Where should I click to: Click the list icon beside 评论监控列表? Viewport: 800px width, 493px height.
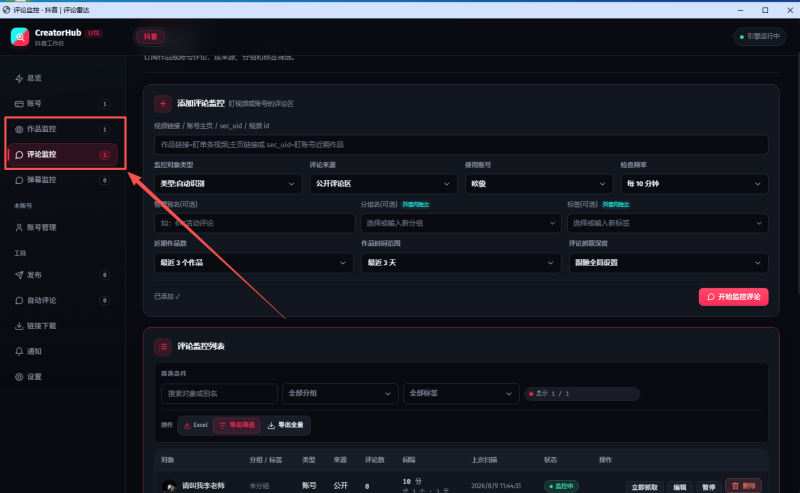(x=163, y=347)
